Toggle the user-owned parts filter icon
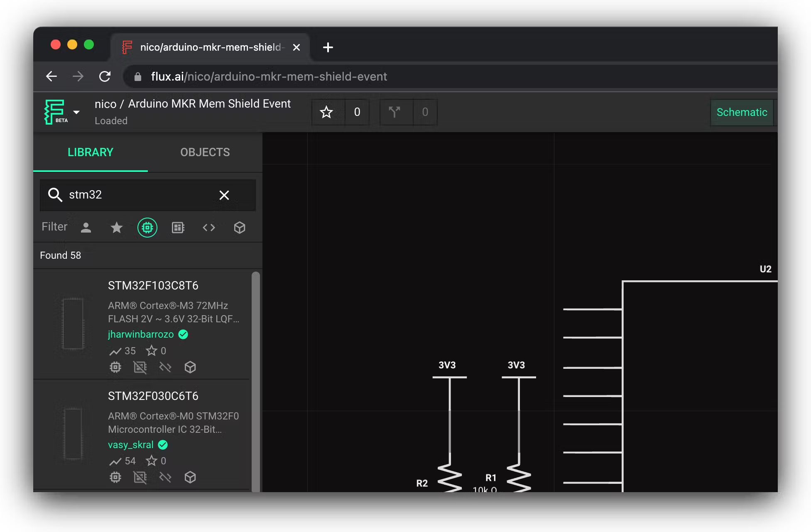 (x=86, y=228)
